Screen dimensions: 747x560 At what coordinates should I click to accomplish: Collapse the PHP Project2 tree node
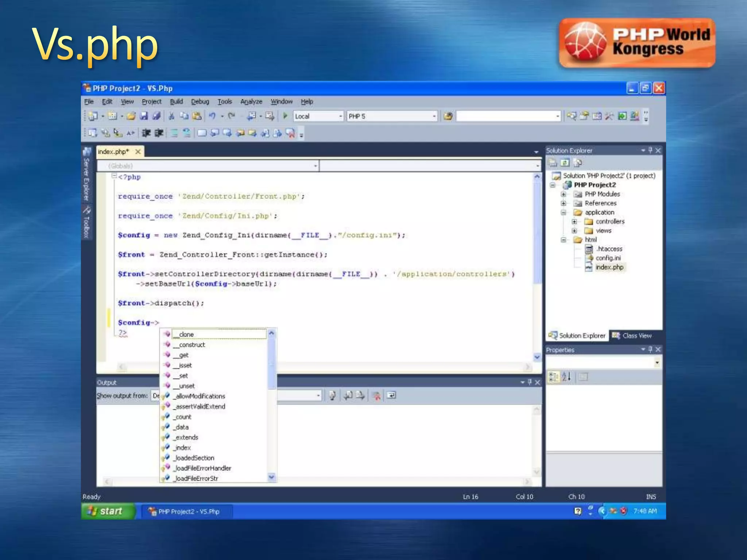553,185
